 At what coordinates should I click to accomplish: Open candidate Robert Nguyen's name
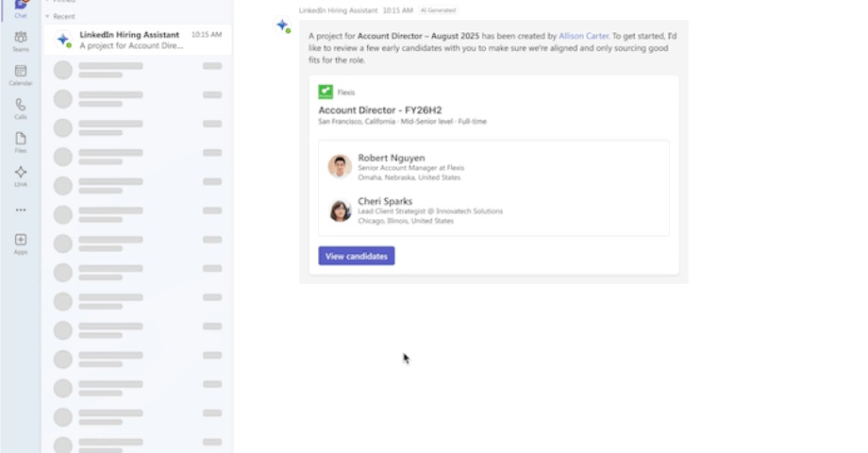[x=391, y=158]
